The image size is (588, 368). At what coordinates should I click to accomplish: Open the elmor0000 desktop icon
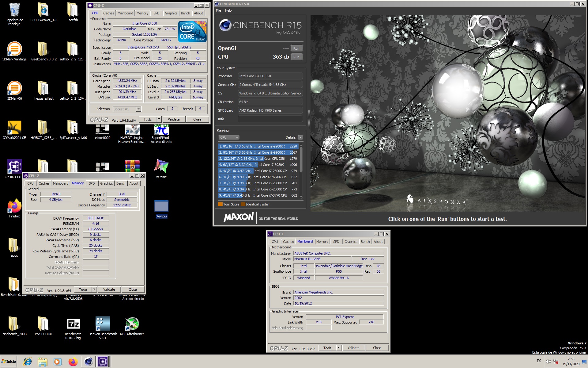[103, 132]
